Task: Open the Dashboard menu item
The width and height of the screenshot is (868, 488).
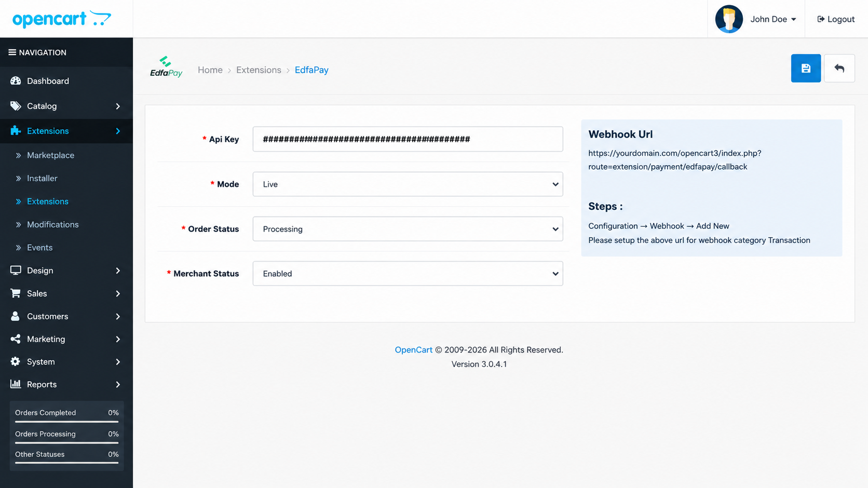Action: [x=66, y=81]
